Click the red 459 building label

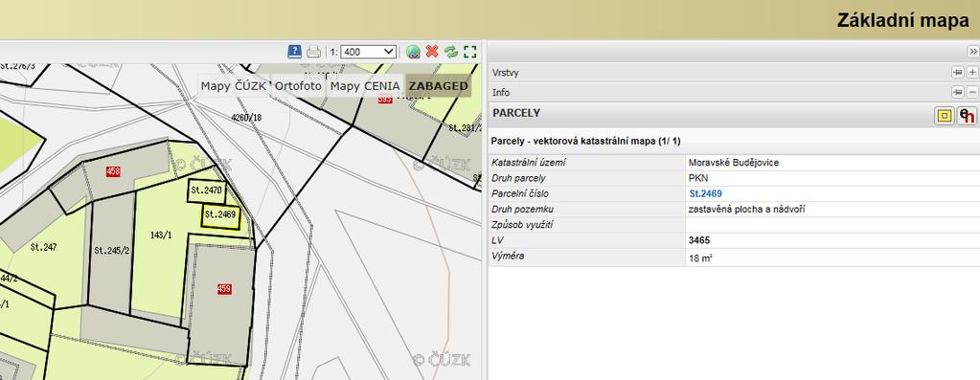[224, 289]
